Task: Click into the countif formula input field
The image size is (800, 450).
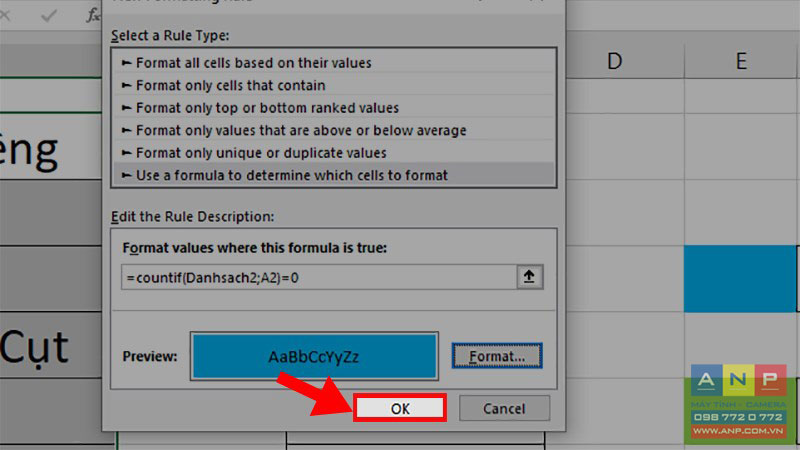Action: click(x=319, y=277)
